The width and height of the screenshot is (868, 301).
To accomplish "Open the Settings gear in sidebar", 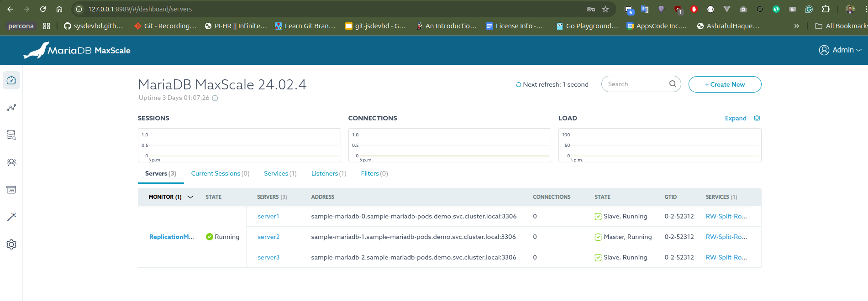I will pos(11,244).
